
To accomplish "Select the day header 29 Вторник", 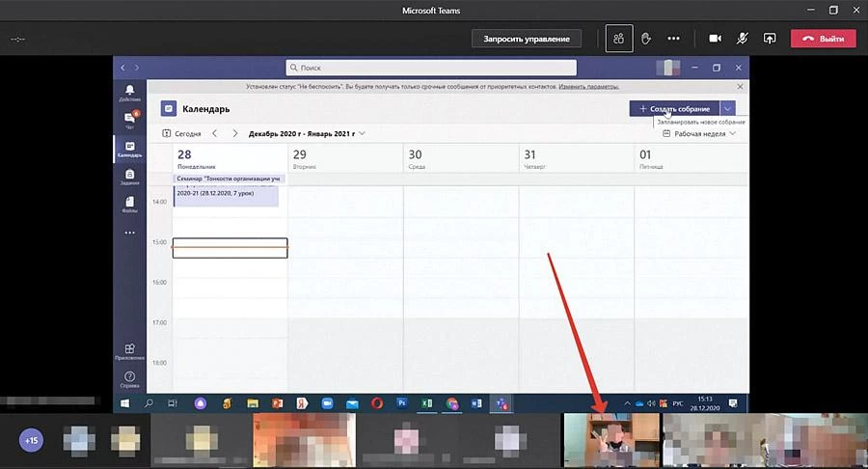I will click(x=345, y=158).
